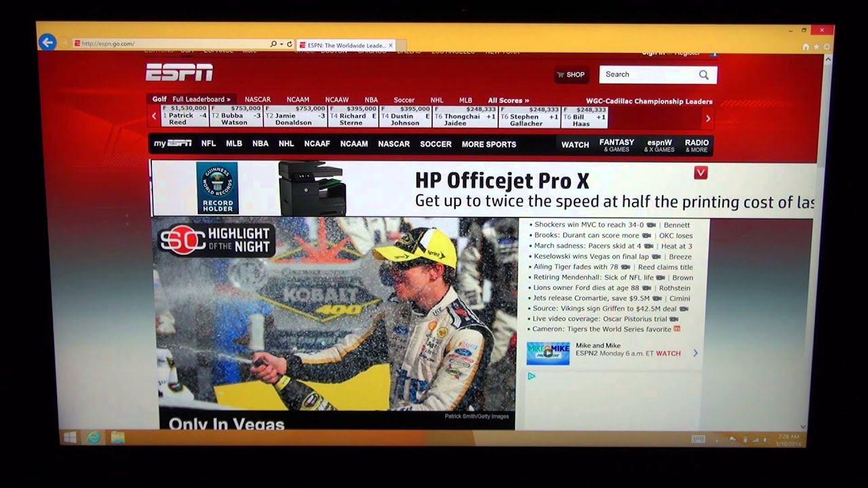Click the red WATCH link for Mike and Mike
868x488 pixels.
[668, 353]
